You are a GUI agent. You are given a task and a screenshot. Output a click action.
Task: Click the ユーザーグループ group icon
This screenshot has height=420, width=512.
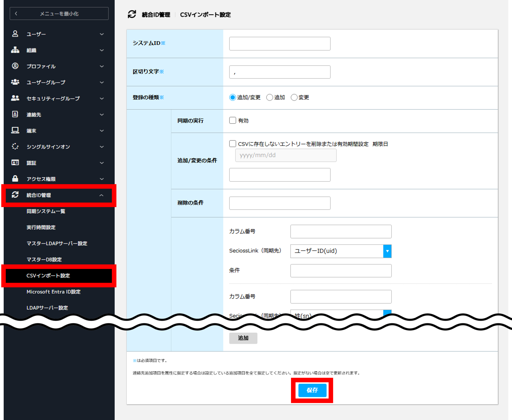[15, 82]
